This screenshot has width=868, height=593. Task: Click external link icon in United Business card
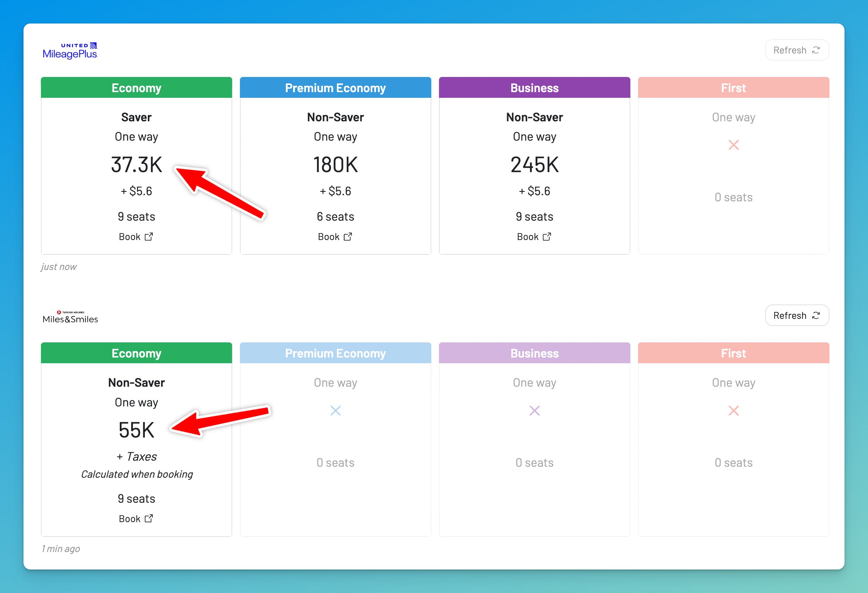547,237
